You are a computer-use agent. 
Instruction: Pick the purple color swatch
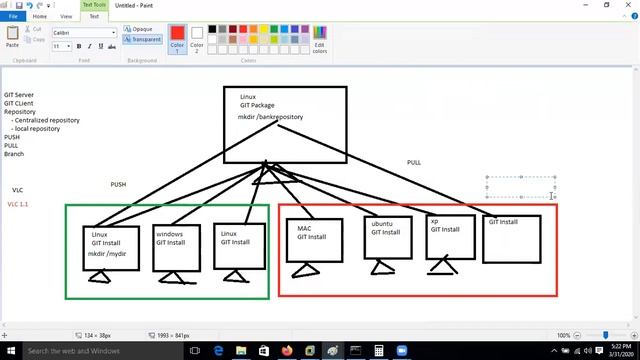(x=305, y=29)
